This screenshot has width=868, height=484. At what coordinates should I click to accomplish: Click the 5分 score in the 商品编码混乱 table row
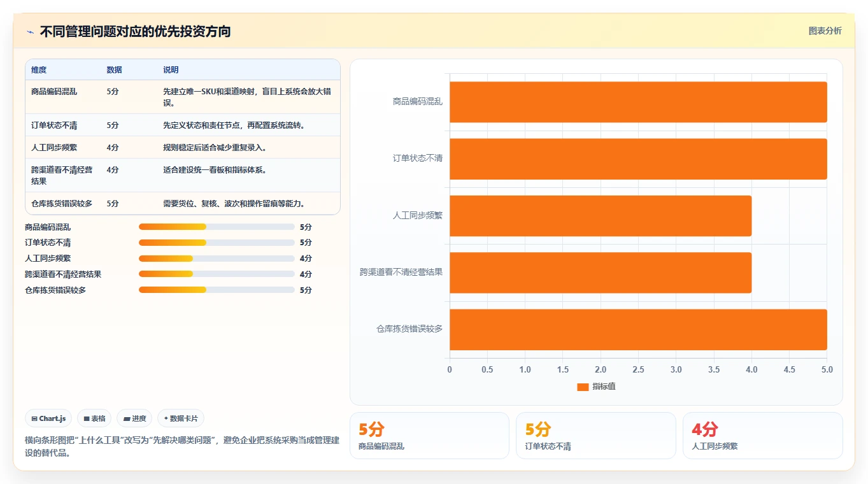tap(113, 92)
